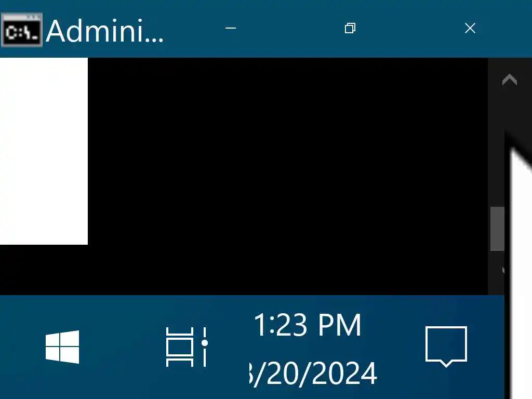Click the white highlighted block in the console
This screenshot has width=532, height=399.
point(44,151)
